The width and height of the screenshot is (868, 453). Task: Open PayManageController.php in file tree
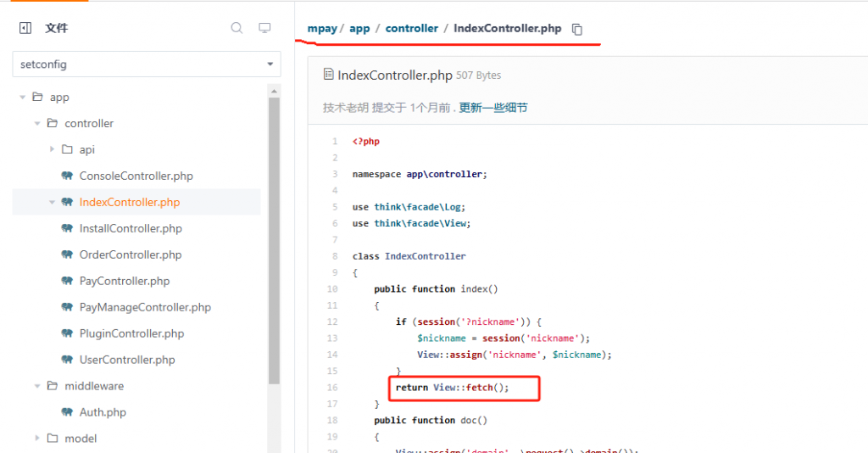145,307
